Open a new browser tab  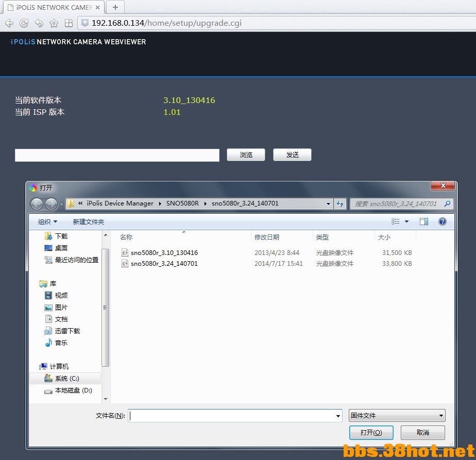[x=115, y=7]
